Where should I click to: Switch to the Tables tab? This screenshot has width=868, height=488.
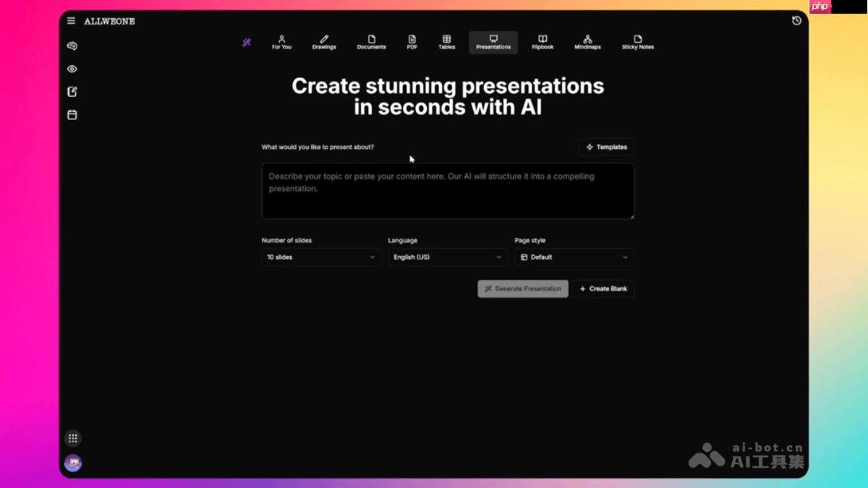pyautogui.click(x=447, y=43)
